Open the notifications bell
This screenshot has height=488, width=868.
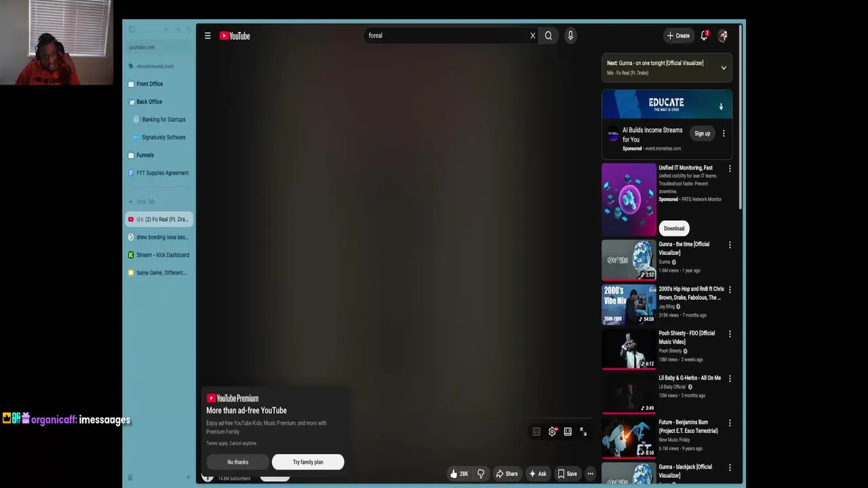[704, 35]
